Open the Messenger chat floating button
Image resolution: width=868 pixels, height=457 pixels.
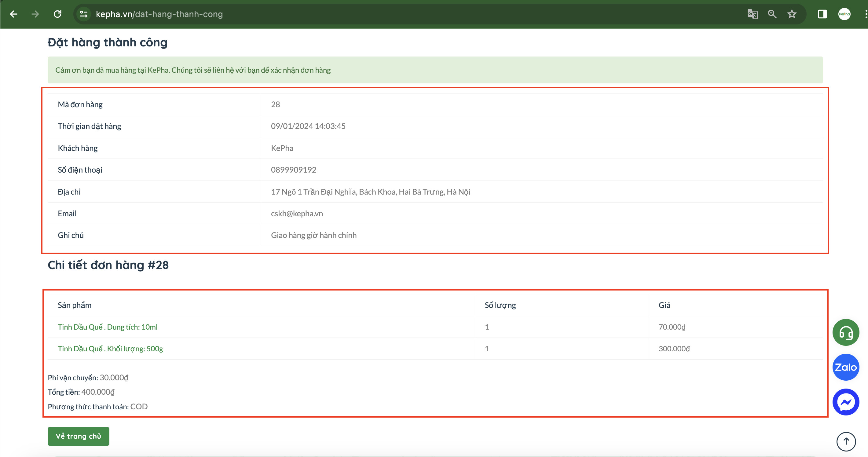(x=846, y=402)
